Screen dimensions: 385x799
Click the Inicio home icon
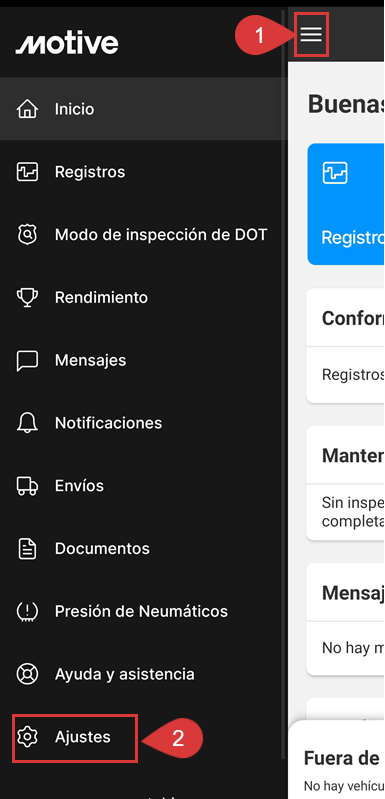point(28,109)
